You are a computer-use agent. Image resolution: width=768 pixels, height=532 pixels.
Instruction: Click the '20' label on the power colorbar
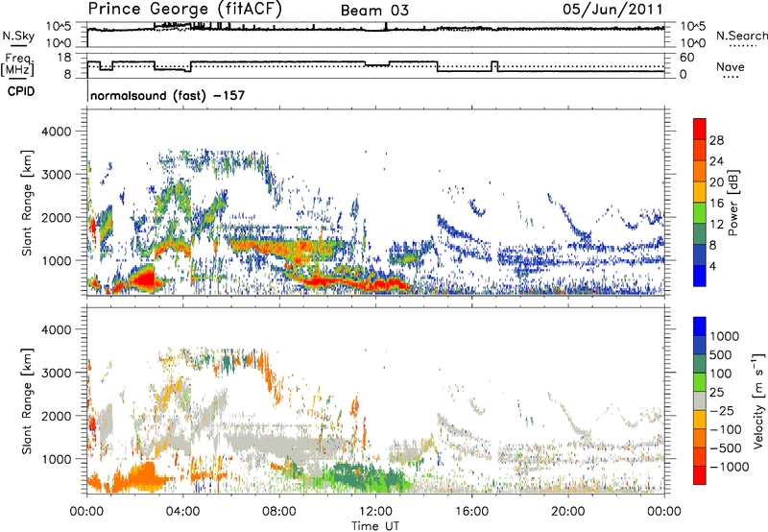pos(716,182)
